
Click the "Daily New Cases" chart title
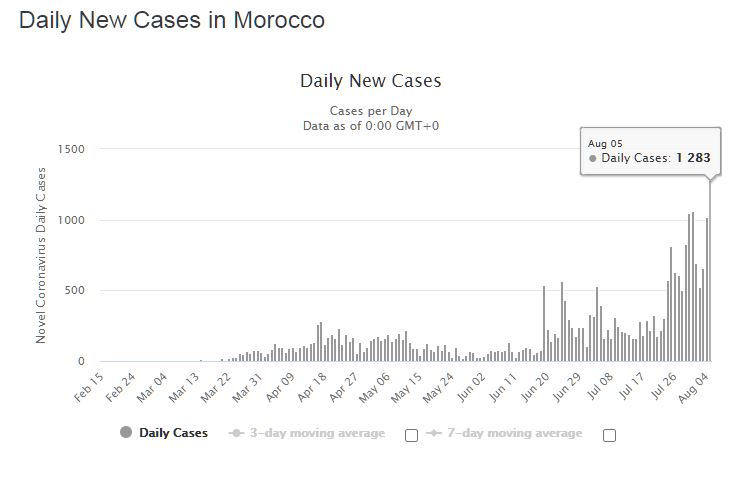point(370,81)
